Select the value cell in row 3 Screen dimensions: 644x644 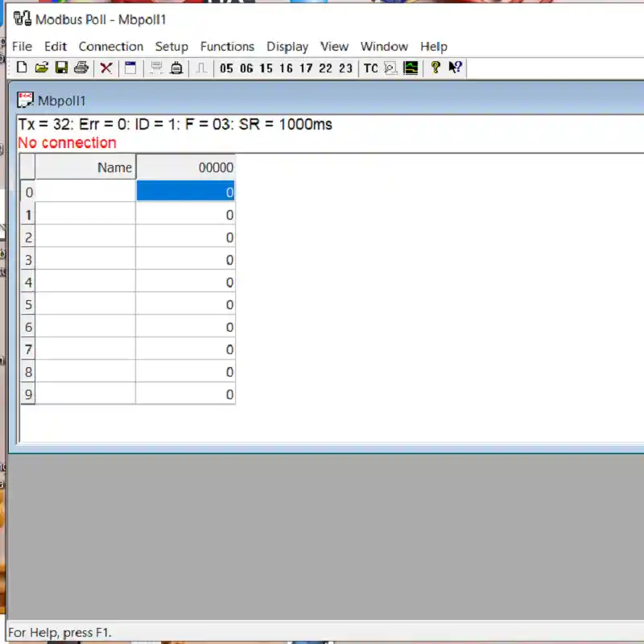(185, 259)
